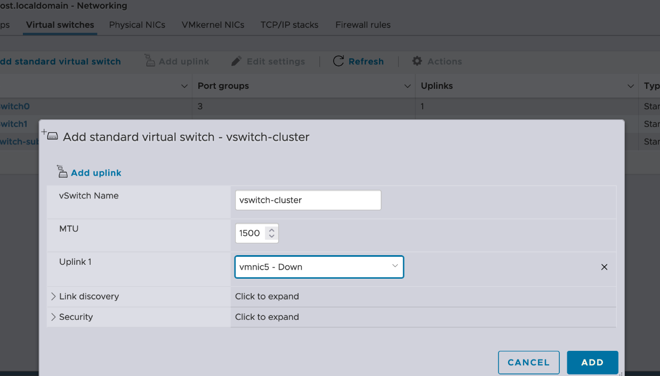Open Name column dropdown chevron
Image resolution: width=660 pixels, height=377 pixels.
[x=184, y=86]
